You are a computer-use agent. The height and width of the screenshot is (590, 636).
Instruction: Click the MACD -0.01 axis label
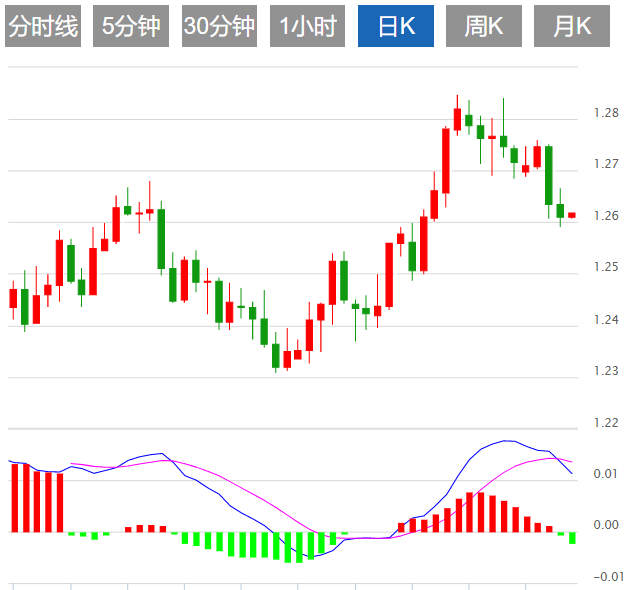point(608,577)
